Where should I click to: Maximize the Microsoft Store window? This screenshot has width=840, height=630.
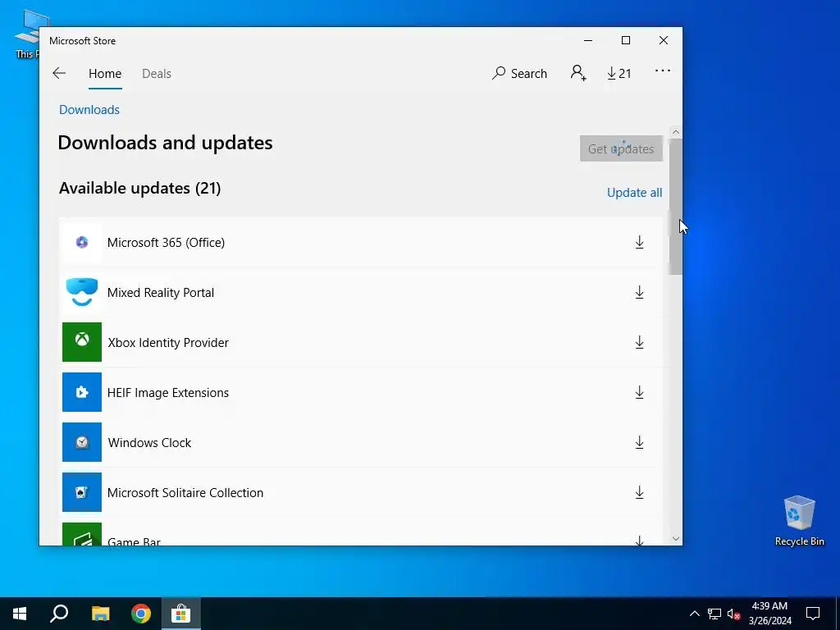(626, 41)
